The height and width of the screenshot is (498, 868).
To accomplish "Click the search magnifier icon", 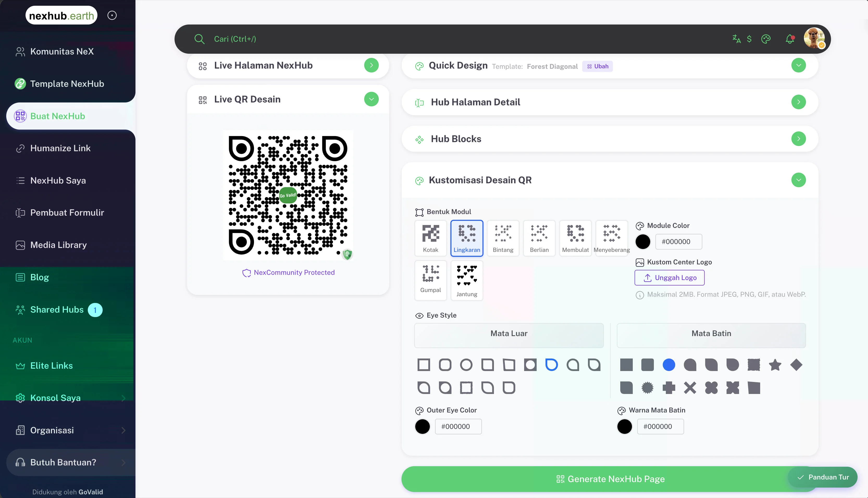I will (199, 39).
